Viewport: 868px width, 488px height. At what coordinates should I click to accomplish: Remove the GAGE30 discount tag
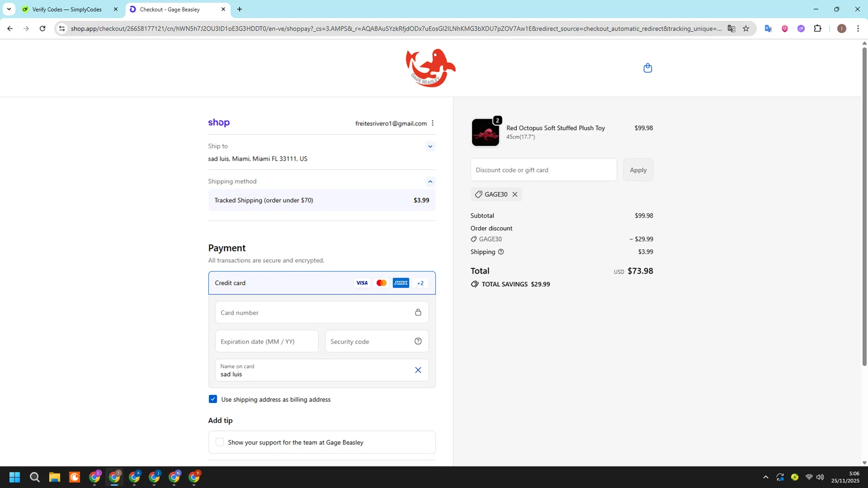(x=514, y=194)
